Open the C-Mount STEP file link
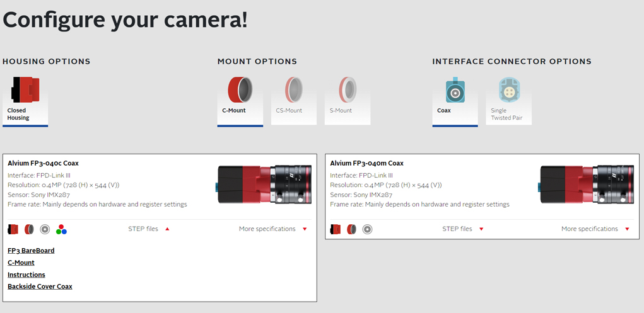This screenshot has height=313, width=644. coord(21,263)
